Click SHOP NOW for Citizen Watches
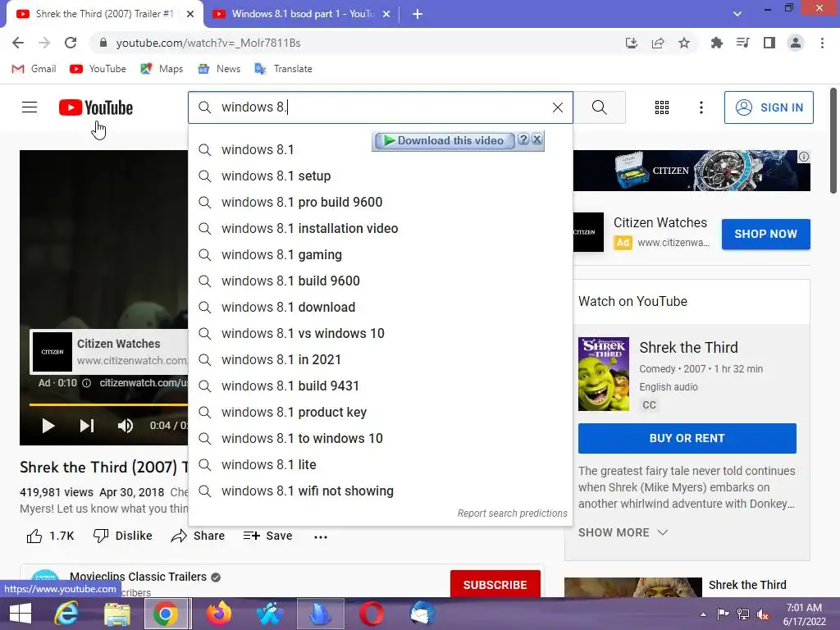The height and width of the screenshot is (630, 840). [x=765, y=234]
